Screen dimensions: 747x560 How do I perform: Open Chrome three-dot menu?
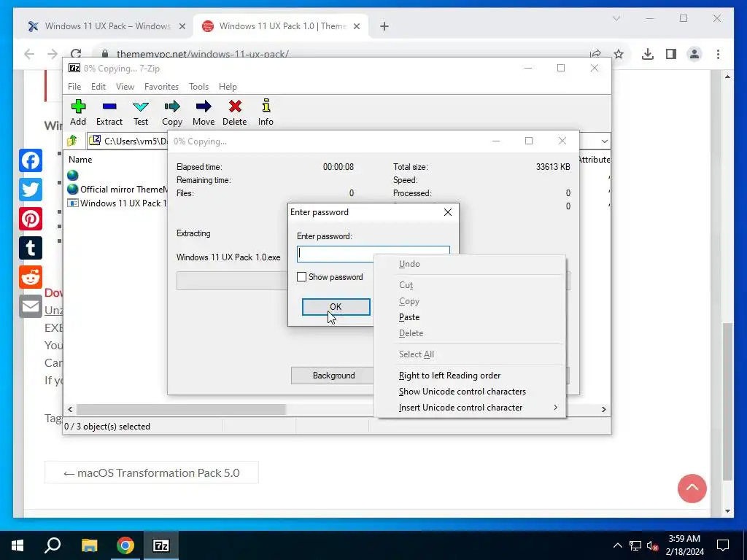click(718, 54)
